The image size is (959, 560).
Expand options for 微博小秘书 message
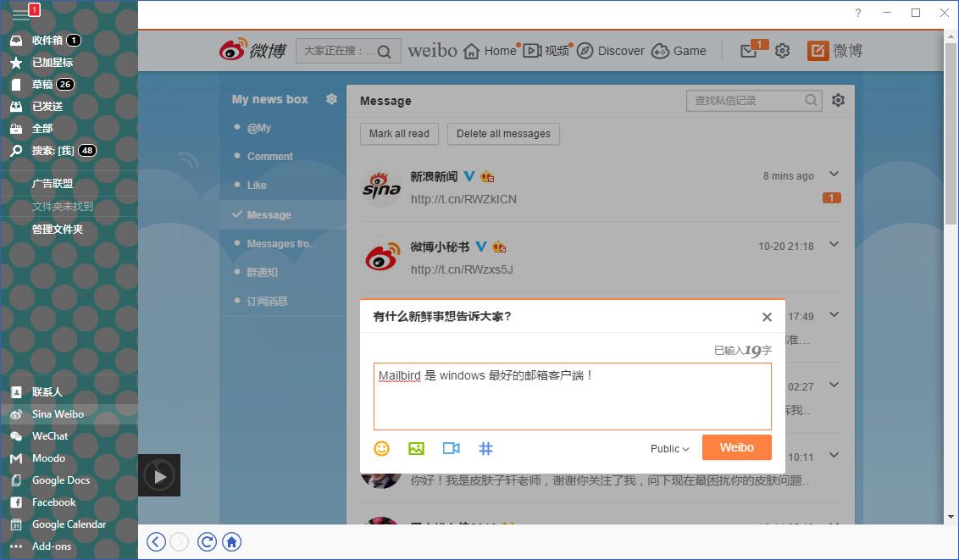tap(834, 245)
